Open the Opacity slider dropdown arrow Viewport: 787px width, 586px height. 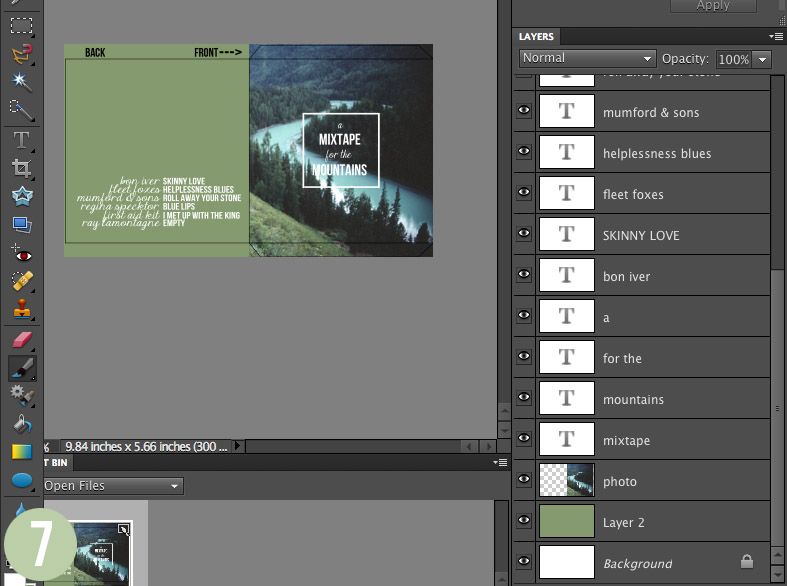pyautogui.click(x=762, y=59)
